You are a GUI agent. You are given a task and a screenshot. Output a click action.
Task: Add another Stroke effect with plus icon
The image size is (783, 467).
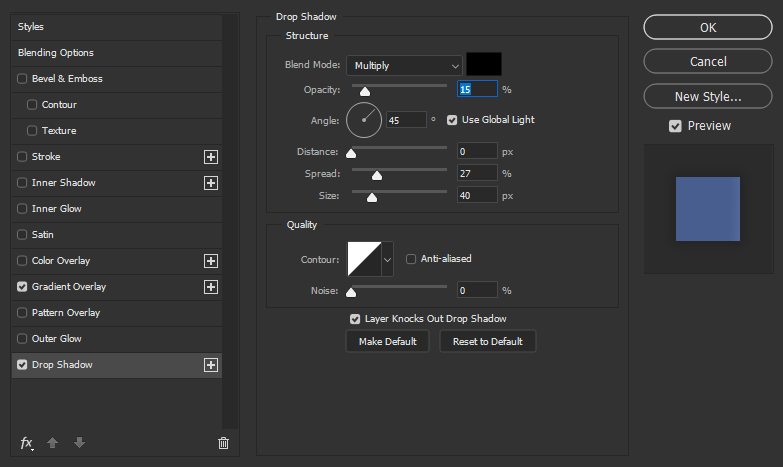[211, 157]
